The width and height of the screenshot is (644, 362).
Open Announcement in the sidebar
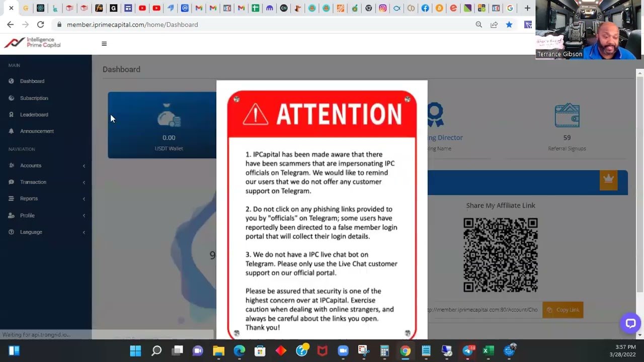[x=37, y=131]
